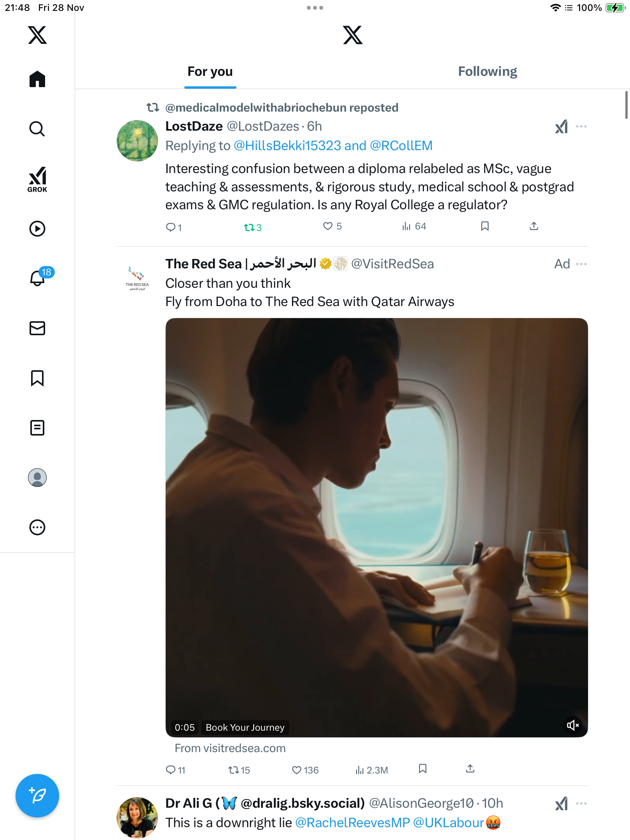The width and height of the screenshot is (630, 840).
Task: Open Direct Messages envelope icon
Action: coord(37,328)
